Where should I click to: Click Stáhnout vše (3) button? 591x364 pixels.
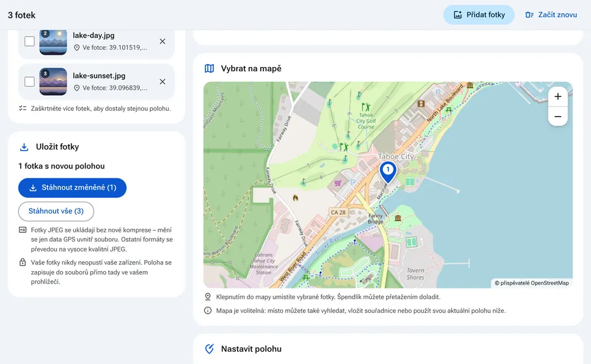[56, 211]
